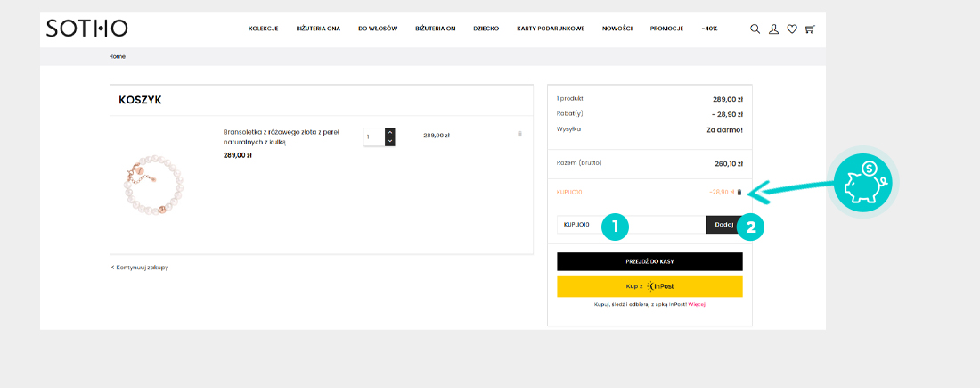980x388 pixels.
Task: Follow the Kontynuuj zakupy link
Action: (140, 267)
